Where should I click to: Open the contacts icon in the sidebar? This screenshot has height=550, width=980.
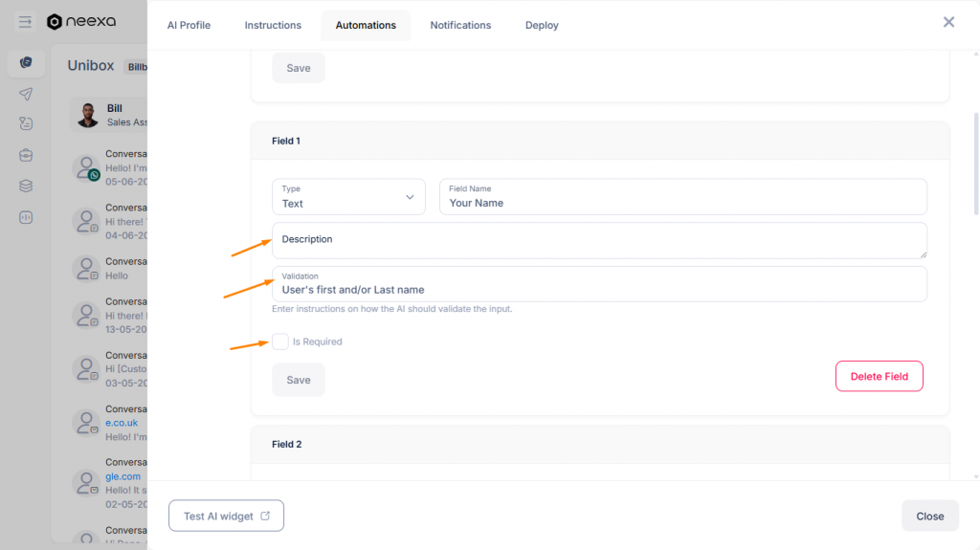26,123
